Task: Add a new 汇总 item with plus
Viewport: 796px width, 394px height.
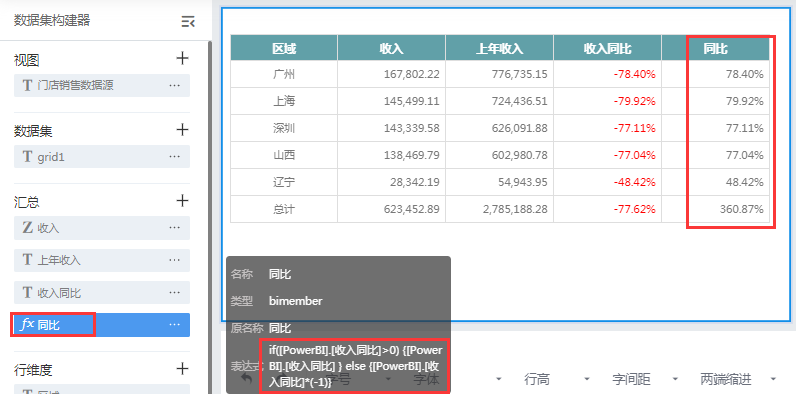Action: tap(182, 201)
